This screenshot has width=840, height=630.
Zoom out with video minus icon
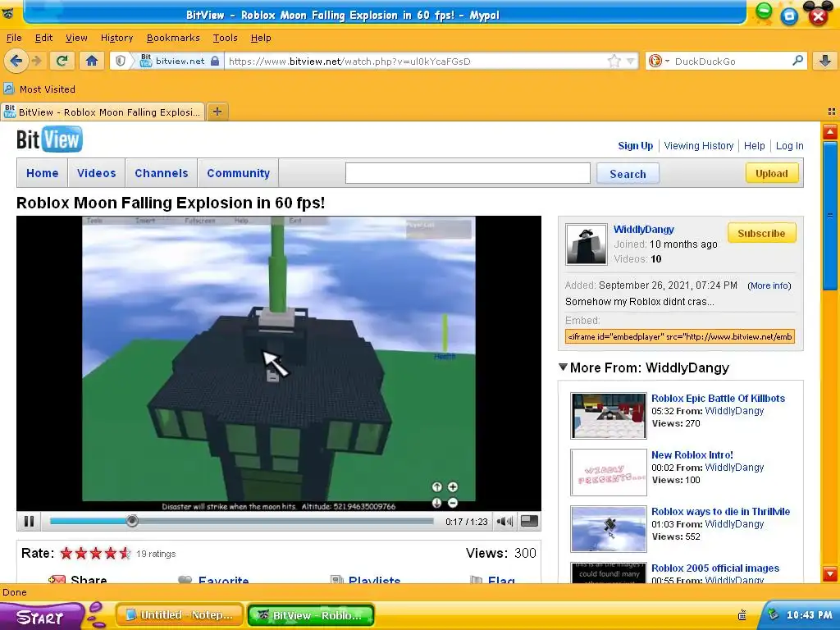tap(453, 503)
